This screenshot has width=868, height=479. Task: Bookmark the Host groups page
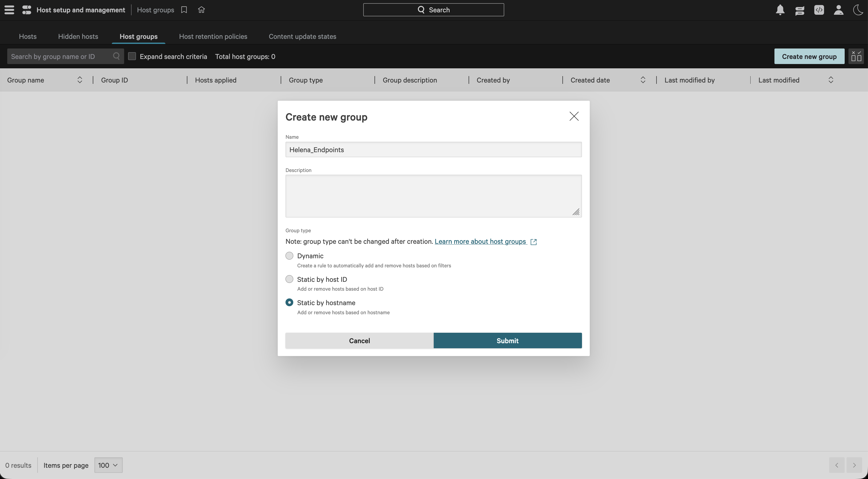pyautogui.click(x=184, y=10)
